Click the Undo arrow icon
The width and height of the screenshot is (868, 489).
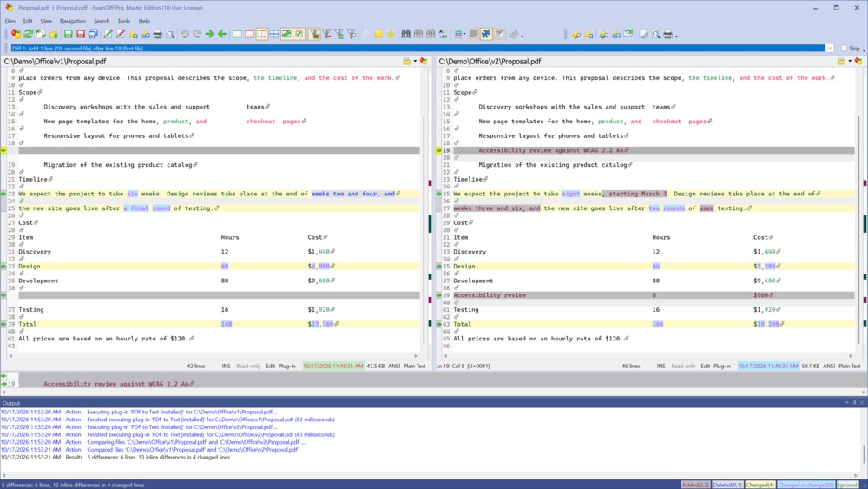point(185,35)
